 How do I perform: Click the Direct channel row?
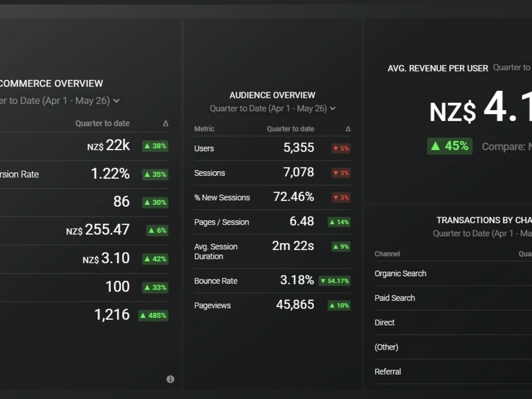(x=453, y=323)
